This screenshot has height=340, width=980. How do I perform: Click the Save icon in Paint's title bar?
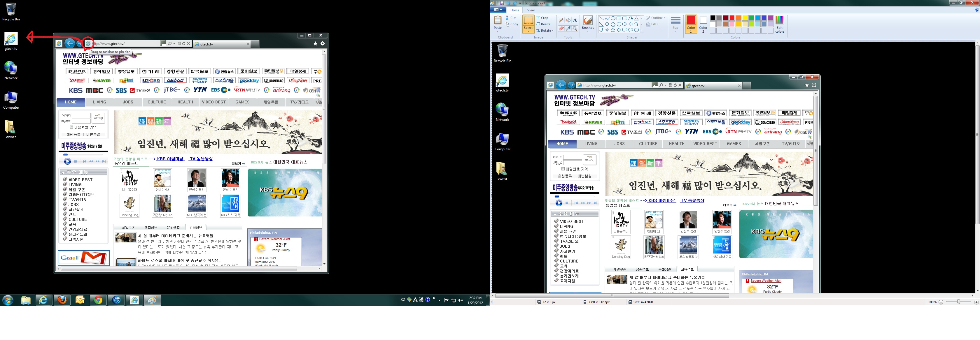(x=502, y=3)
